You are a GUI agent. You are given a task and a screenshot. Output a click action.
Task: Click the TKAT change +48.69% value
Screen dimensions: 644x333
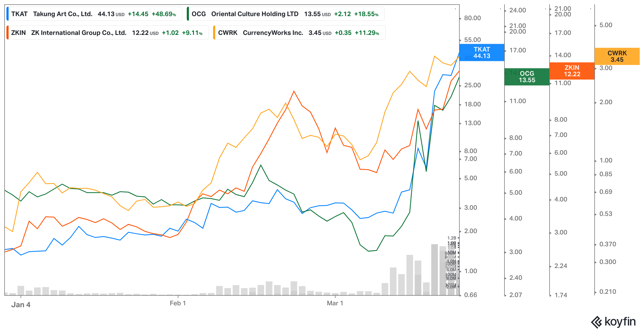[164, 14]
